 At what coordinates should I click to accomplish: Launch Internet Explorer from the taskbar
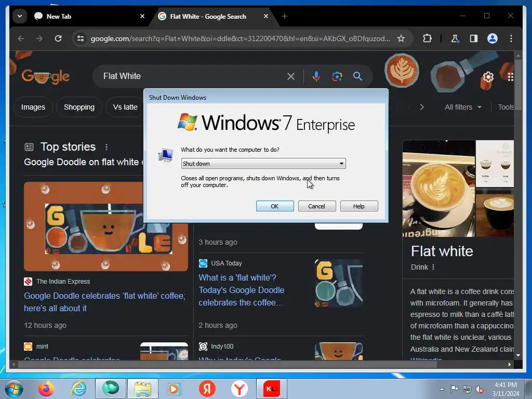pos(78,389)
